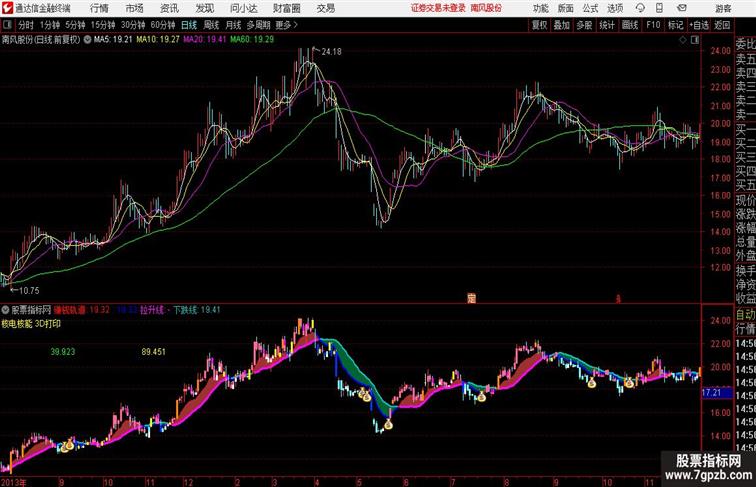This screenshot has height=487, width=756.
Task: Click the orange event marker at the main chart's bottom edge
Action: tap(472, 298)
